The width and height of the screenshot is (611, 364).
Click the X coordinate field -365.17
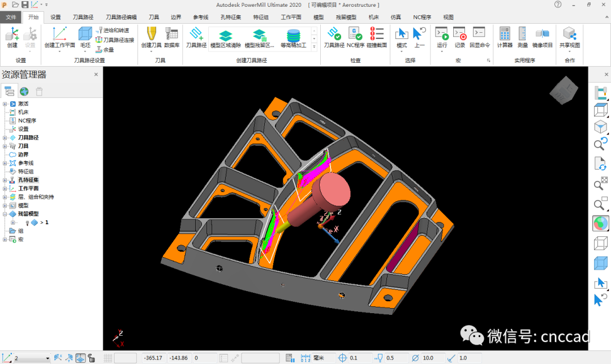(153, 358)
